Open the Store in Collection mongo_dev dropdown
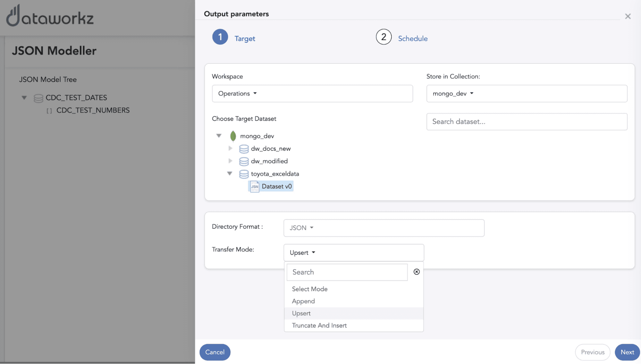This screenshot has width=641, height=364. tap(453, 94)
